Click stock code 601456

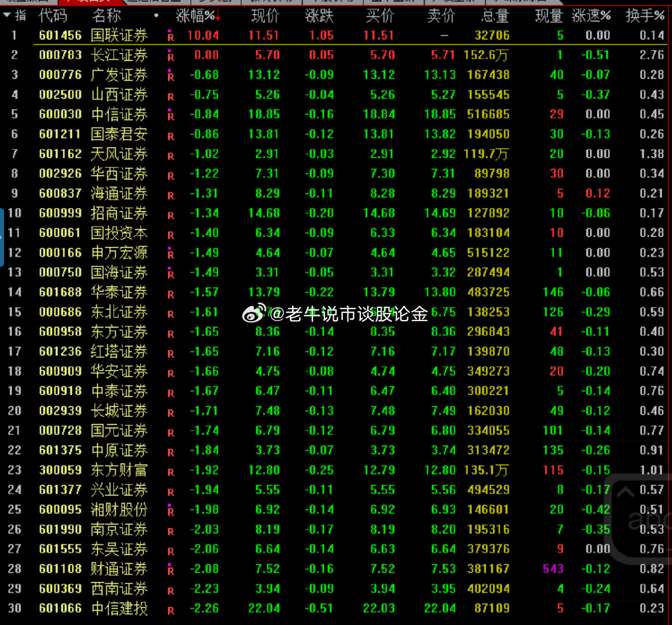click(60, 35)
